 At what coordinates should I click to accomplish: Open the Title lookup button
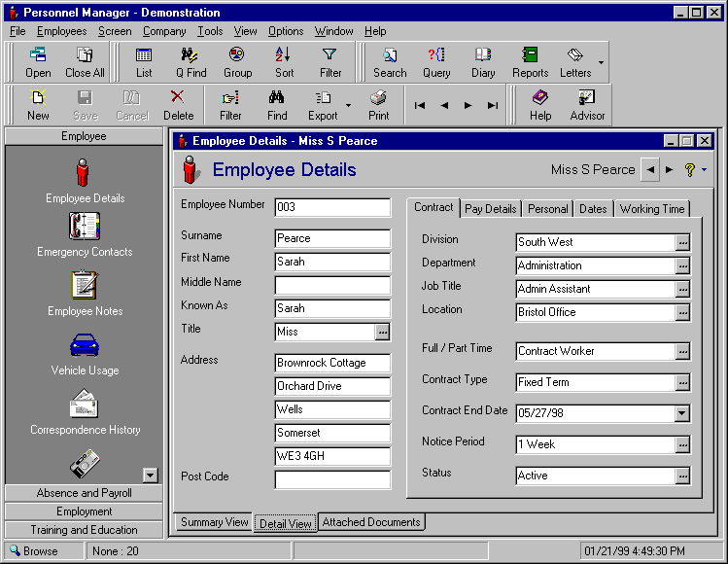(382, 332)
